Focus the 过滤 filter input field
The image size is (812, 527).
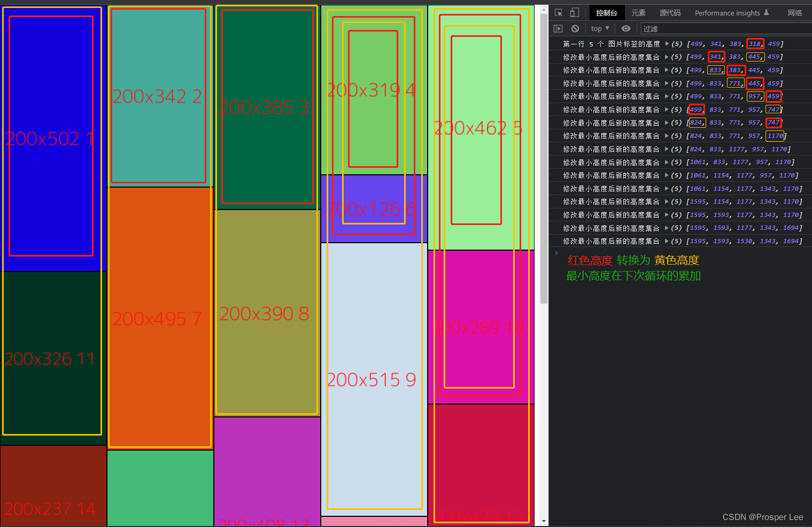(x=726, y=28)
